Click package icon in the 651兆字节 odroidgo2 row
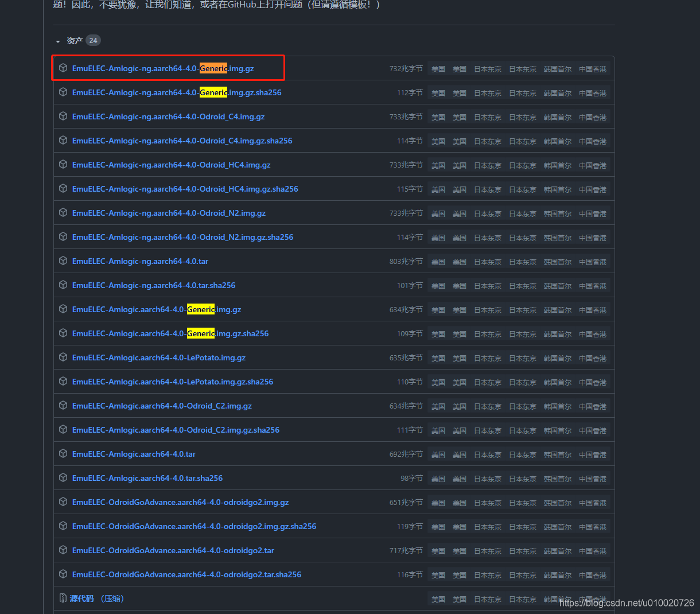The image size is (700, 614). [63, 502]
